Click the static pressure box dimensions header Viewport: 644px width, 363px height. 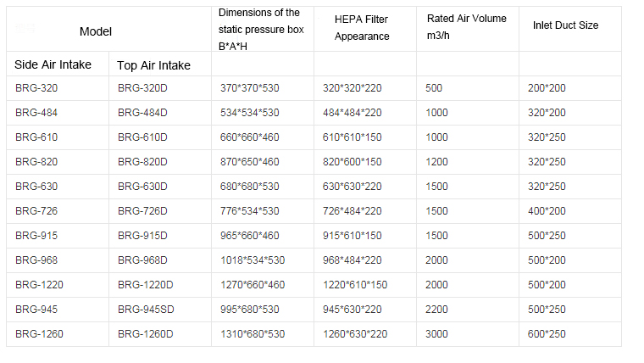click(259, 27)
